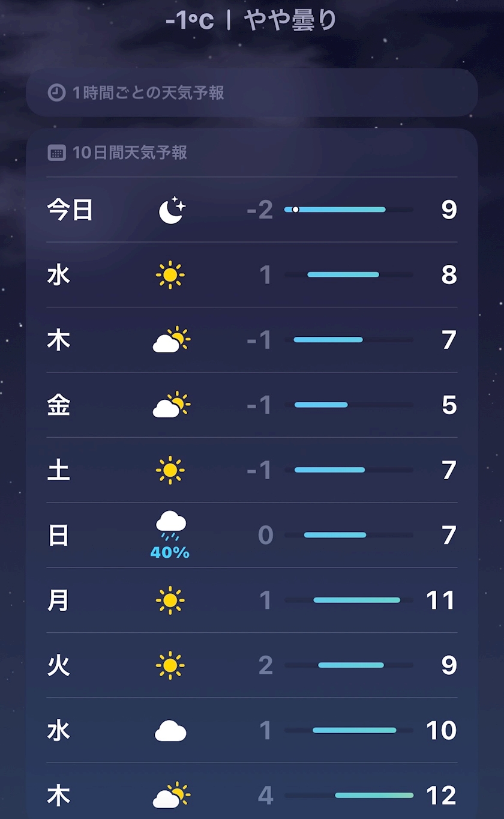Click the clock icon beside hourly forecast

click(x=56, y=92)
